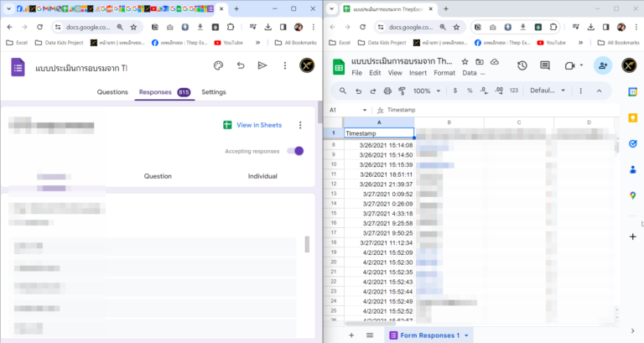
Task: Click the Forms undo arrow icon
Action: pyautogui.click(x=241, y=65)
